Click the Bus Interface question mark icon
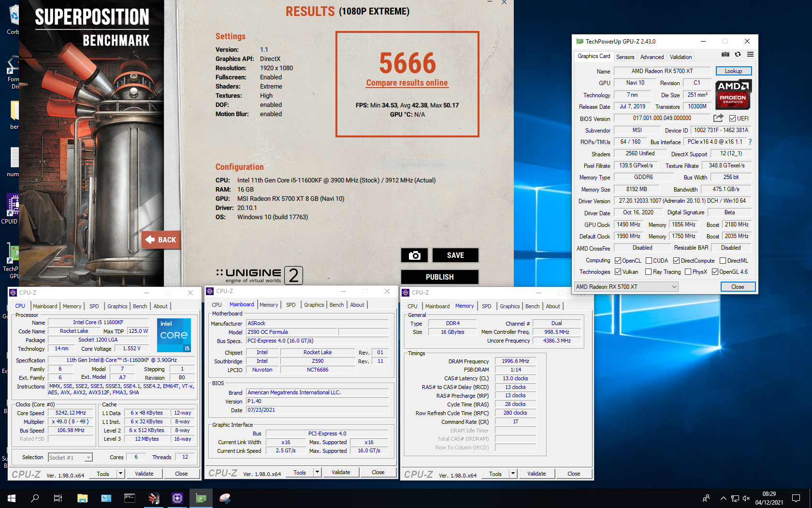 point(750,142)
